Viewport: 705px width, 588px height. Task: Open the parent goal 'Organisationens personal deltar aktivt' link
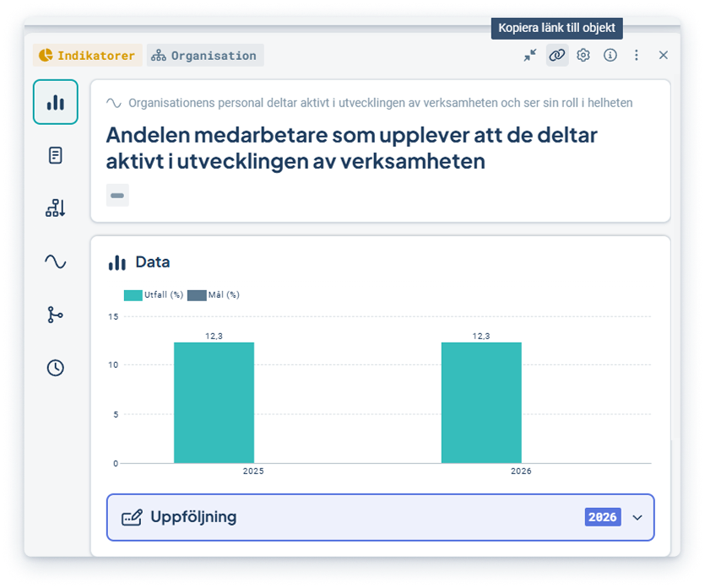pyautogui.click(x=381, y=103)
